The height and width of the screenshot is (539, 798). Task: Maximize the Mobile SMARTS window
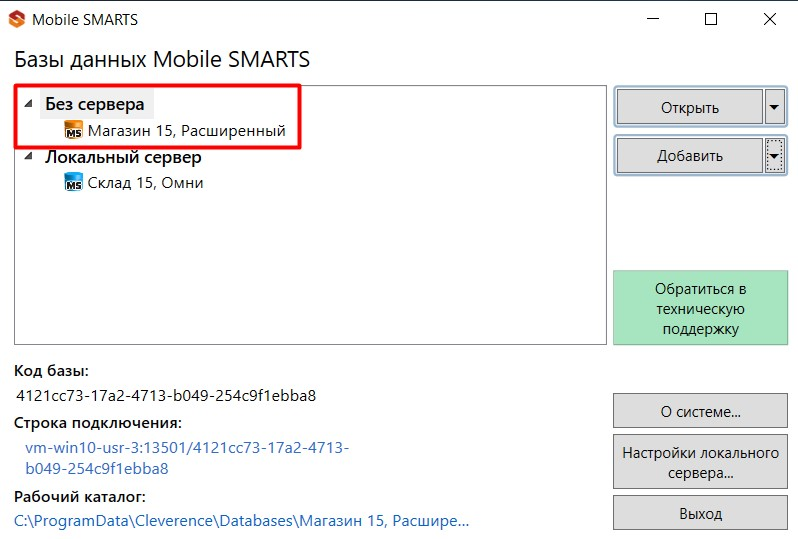[x=711, y=19]
